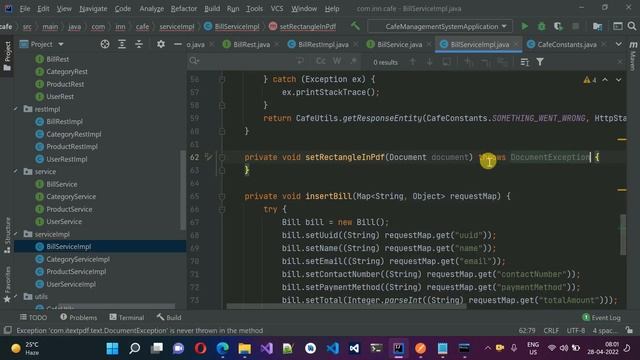The image size is (640, 360).
Task: Show hidden editor tabs dropdown
Action: [x=619, y=44]
